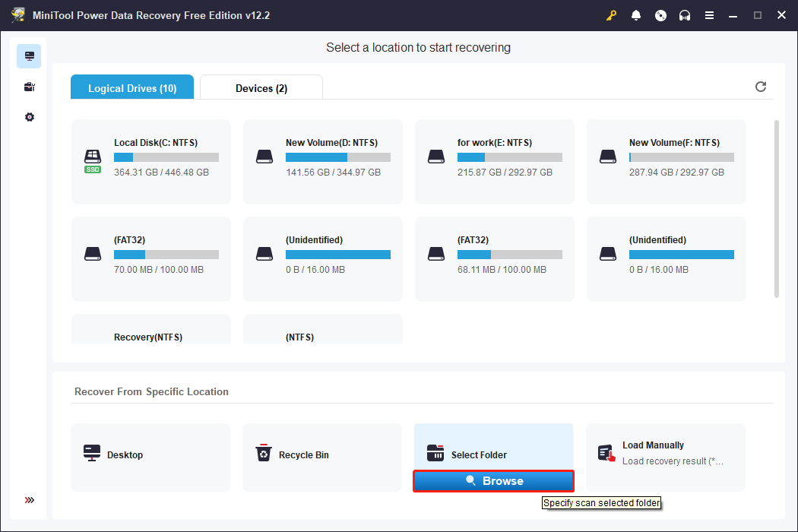Minimize the MiniTool window

click(x=733, y=15)
